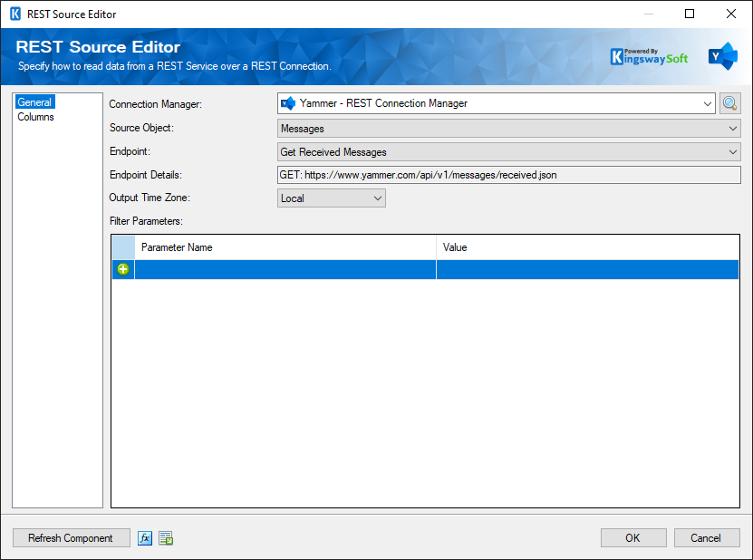Click the Output Time Zone label
The image size is (753, 560).
tap(150, 198)
